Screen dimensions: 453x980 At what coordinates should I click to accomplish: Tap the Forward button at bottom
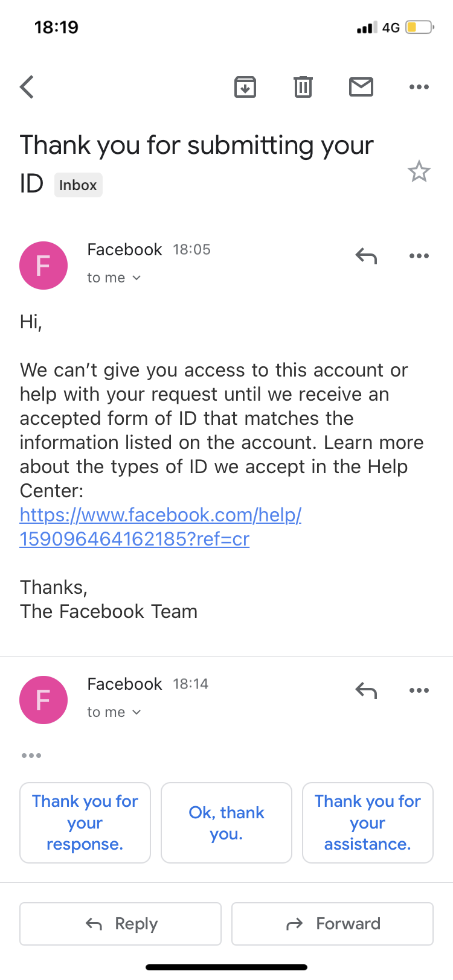click(x=332, y=923)
